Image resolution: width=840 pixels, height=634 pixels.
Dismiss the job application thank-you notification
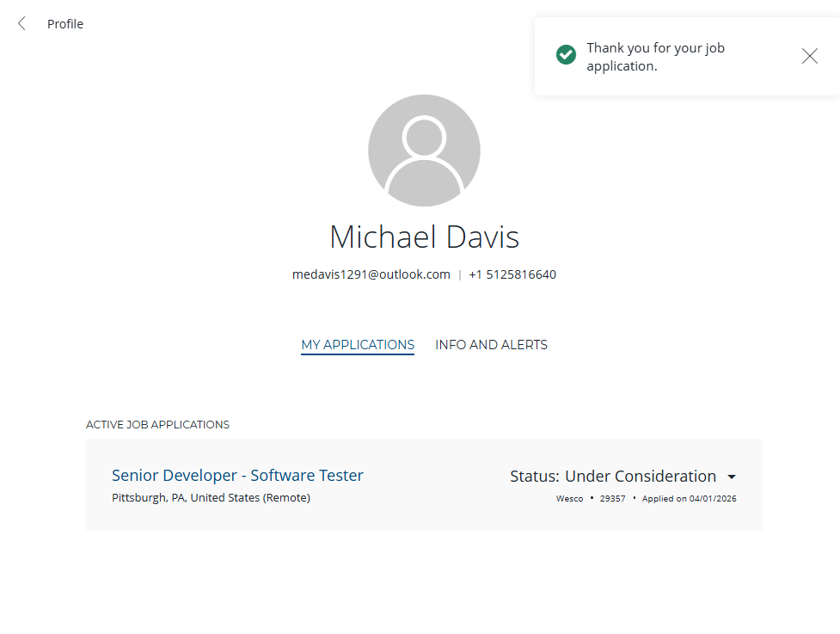coord(809,56)
